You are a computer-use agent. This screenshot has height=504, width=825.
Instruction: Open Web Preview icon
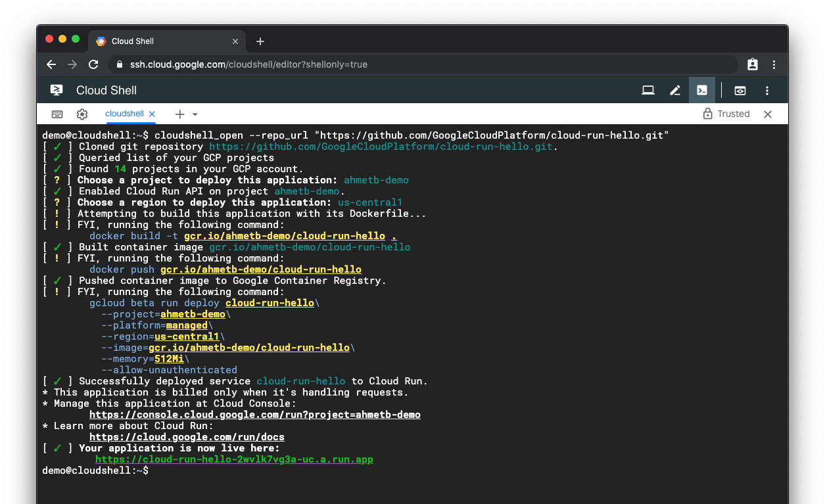740,90
